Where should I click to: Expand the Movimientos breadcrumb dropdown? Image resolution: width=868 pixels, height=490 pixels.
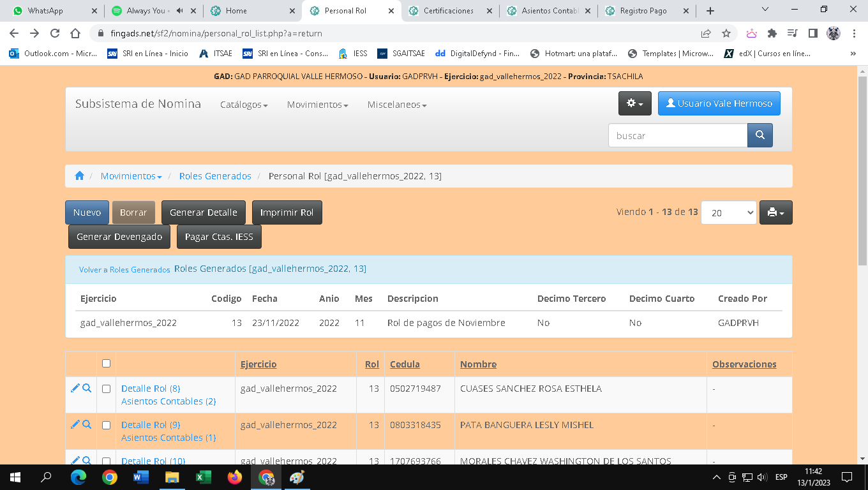(x=131, y=176)
